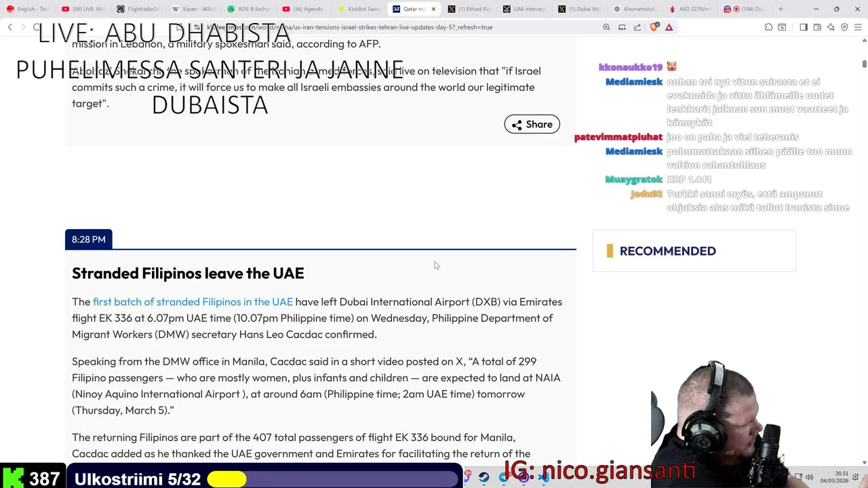Screen dimensions: 868x488
Task: Open the zoom magnifier in address bar
Action: (606, 27)
